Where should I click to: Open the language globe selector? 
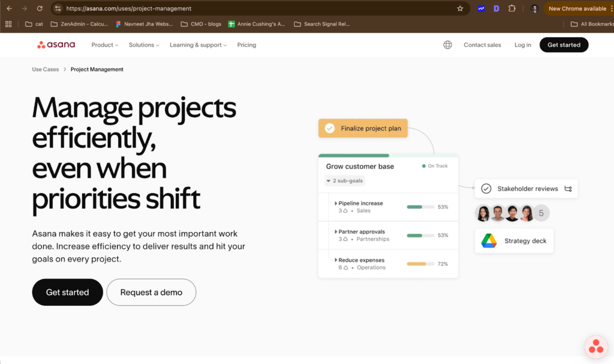click(x=447, y=45)
